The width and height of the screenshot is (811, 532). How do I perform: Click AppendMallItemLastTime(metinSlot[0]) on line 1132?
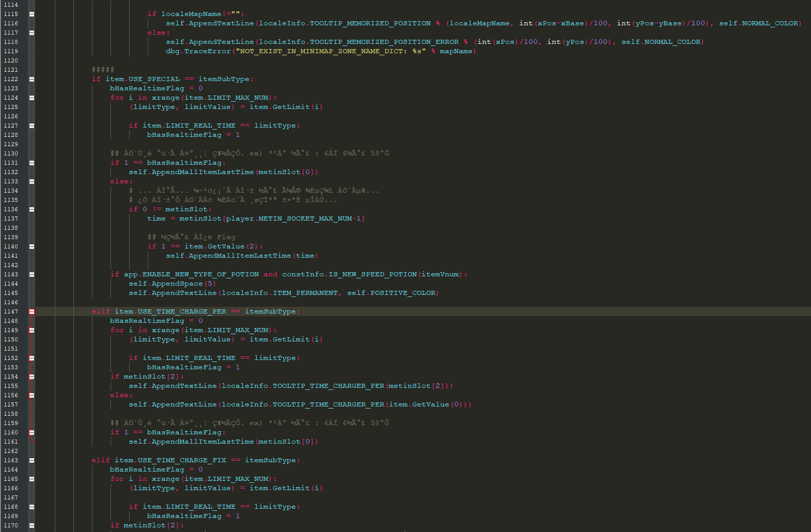235,172
